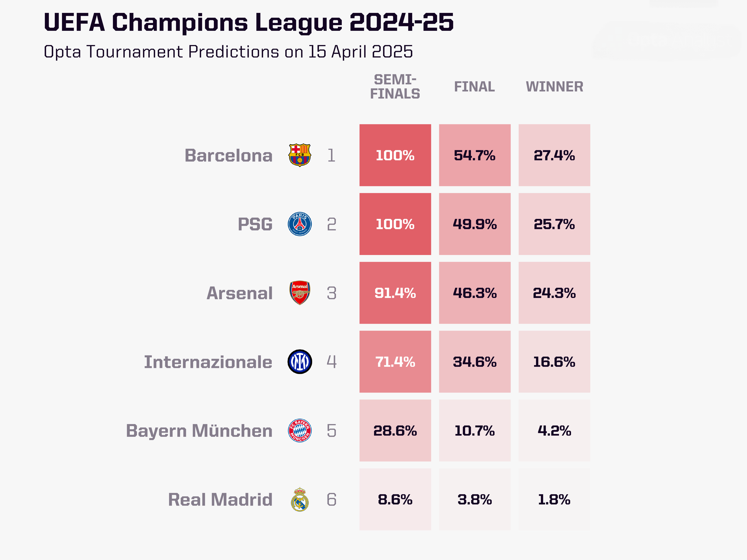
Task: Click the Bayern München club crest
Action: coord(300,430)
